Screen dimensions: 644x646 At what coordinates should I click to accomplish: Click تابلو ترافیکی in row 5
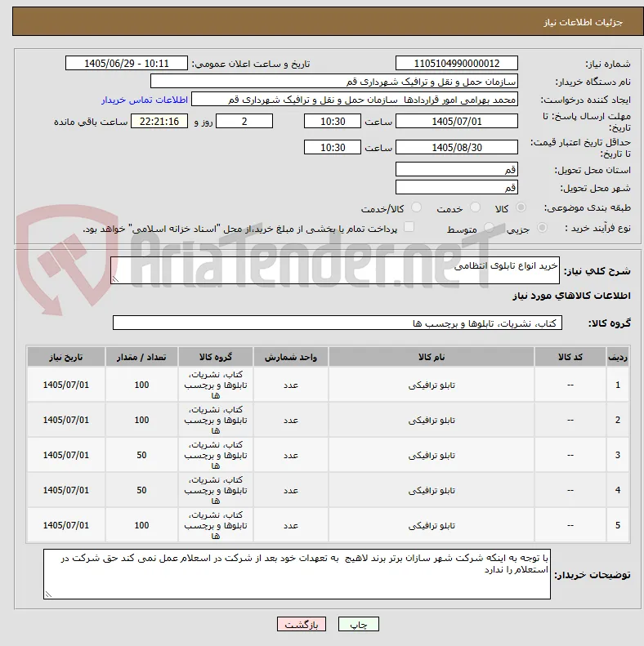432,525
